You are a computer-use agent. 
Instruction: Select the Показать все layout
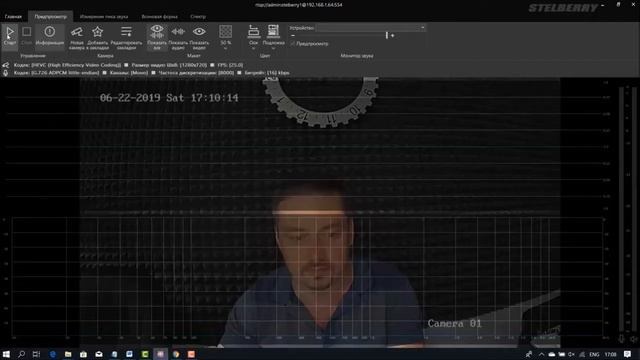tap(157, 38)
